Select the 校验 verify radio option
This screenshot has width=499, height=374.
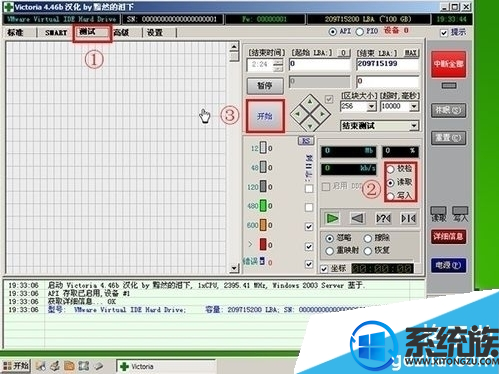[391, 169]
